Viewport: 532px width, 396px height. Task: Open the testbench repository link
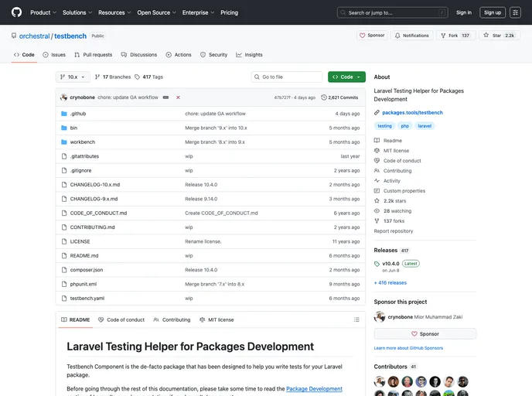(x=70, y=36)
